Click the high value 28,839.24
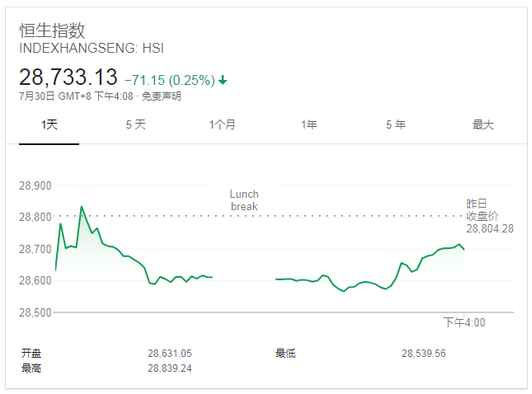Viewport: 532px width, 394px height. 170,368
